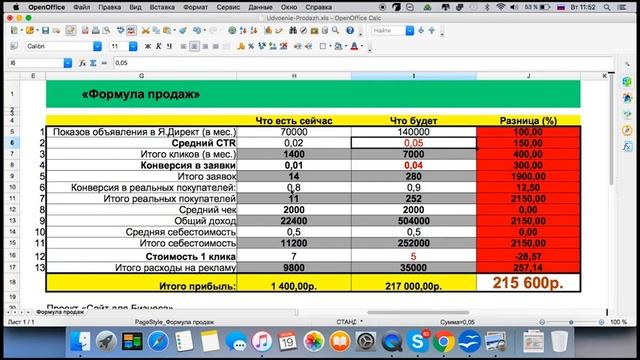
Task: Click the СТАНД selection mode in status bar
Action: (347, 322)
